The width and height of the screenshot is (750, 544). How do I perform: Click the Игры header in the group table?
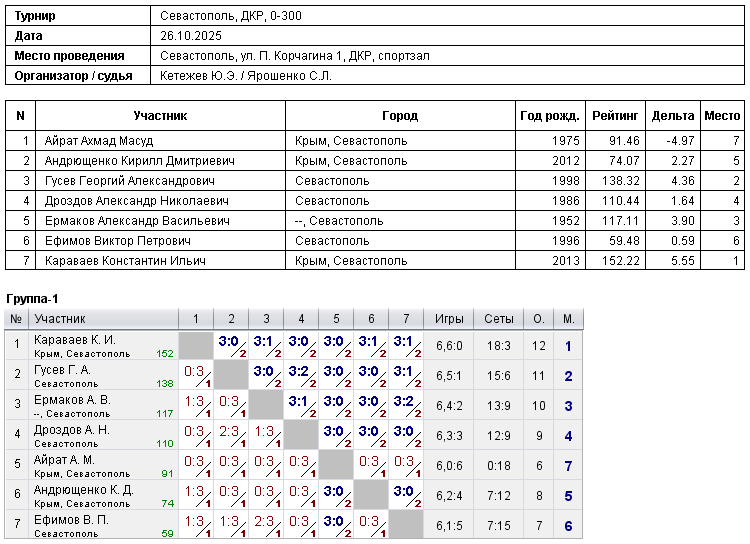pos(449,319)
